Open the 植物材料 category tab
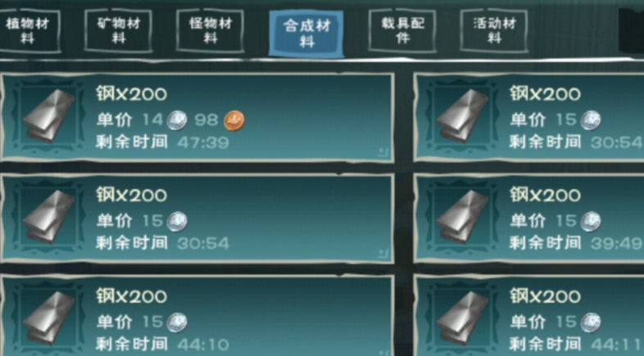The width and height of the screenshot is (644, 356). coord(28,31)
